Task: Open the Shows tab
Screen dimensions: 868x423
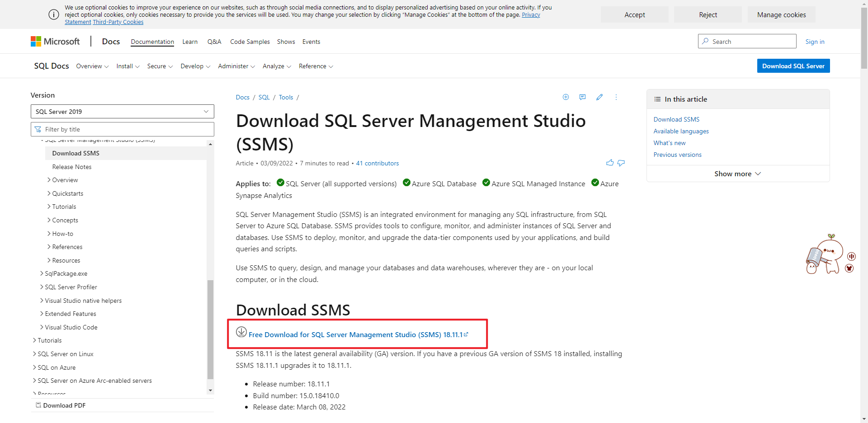Action: coord(286,42)
